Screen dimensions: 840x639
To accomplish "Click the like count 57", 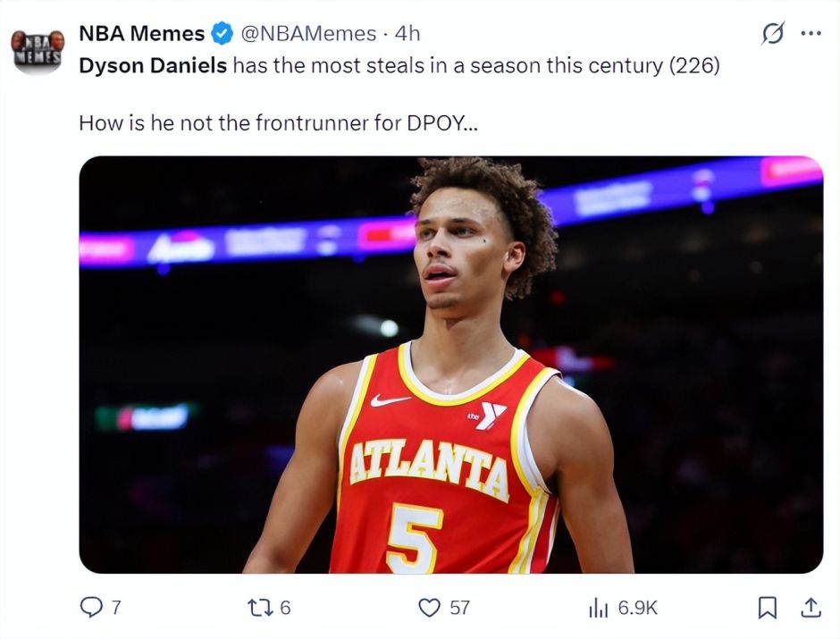I will coord(459,608).
